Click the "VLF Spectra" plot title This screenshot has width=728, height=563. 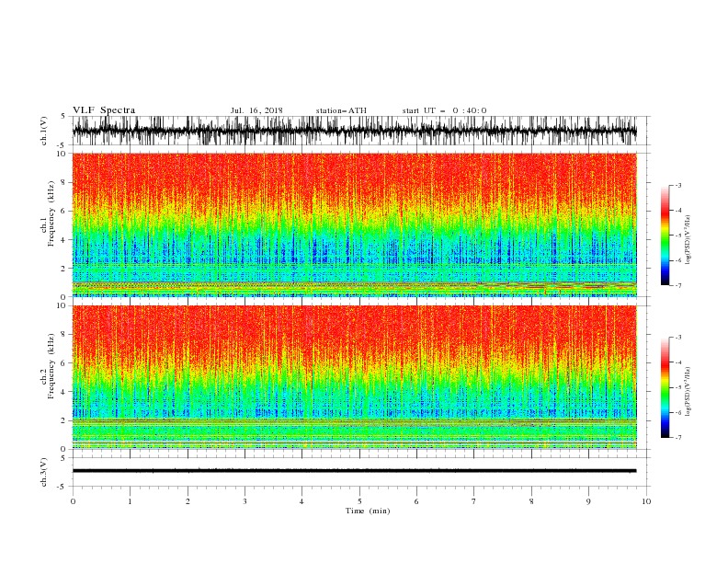coord(104,110)
